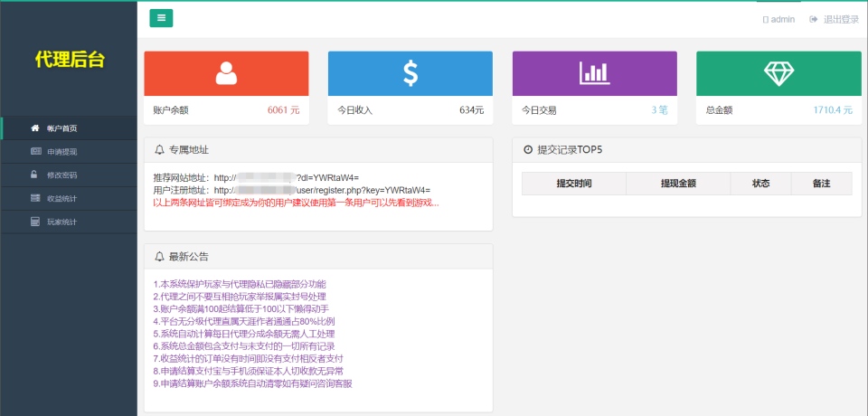
Task: Click the 用户注册地址 register.php URL line
Action: [x=292, y=190]
